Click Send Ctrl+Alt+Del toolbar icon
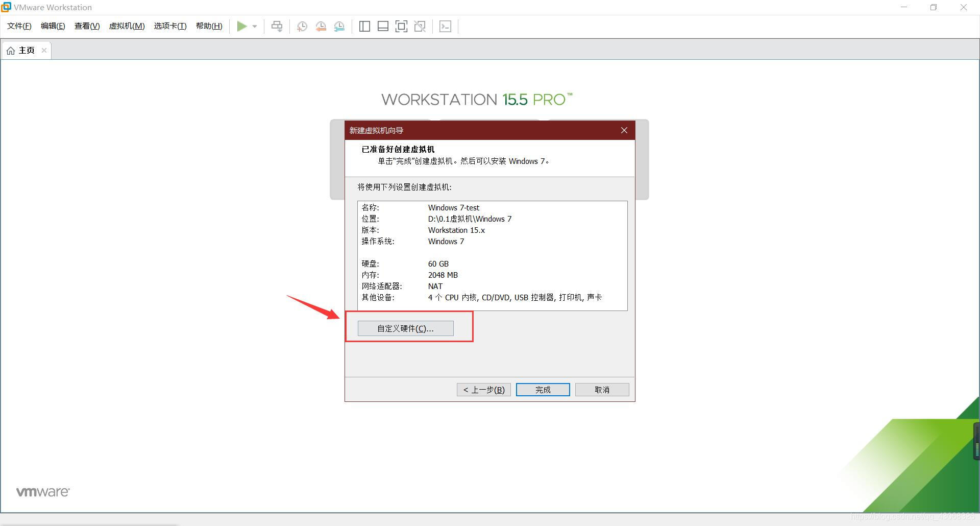 pyautogui.click(x=277, y=27)
